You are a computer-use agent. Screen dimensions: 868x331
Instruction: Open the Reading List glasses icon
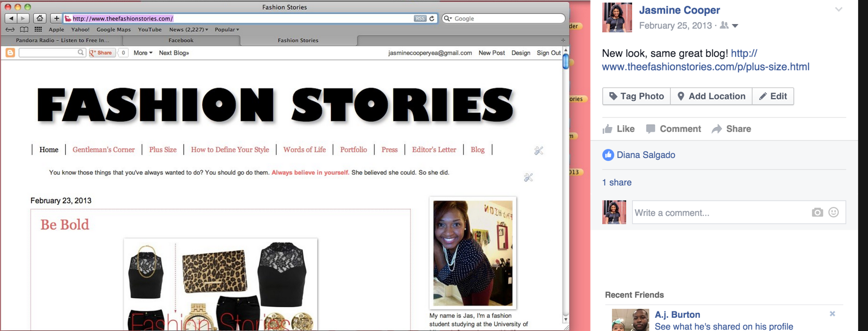[x=10, y=29]
